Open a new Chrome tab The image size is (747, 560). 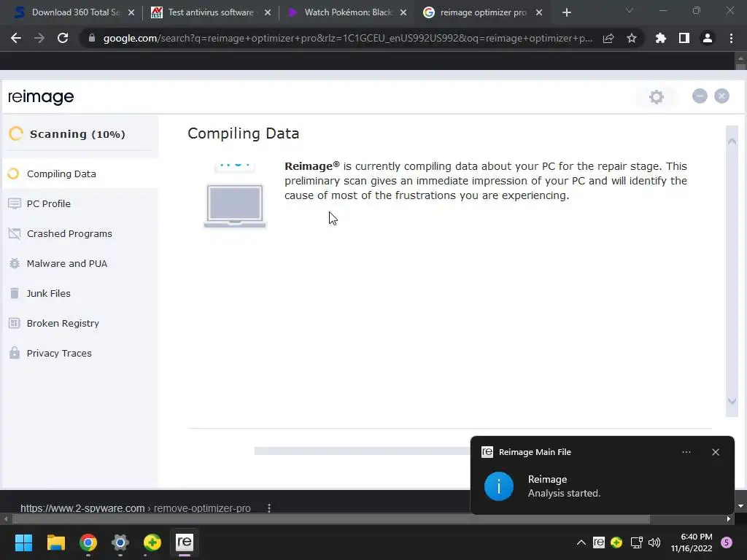[x=566, y=13]
